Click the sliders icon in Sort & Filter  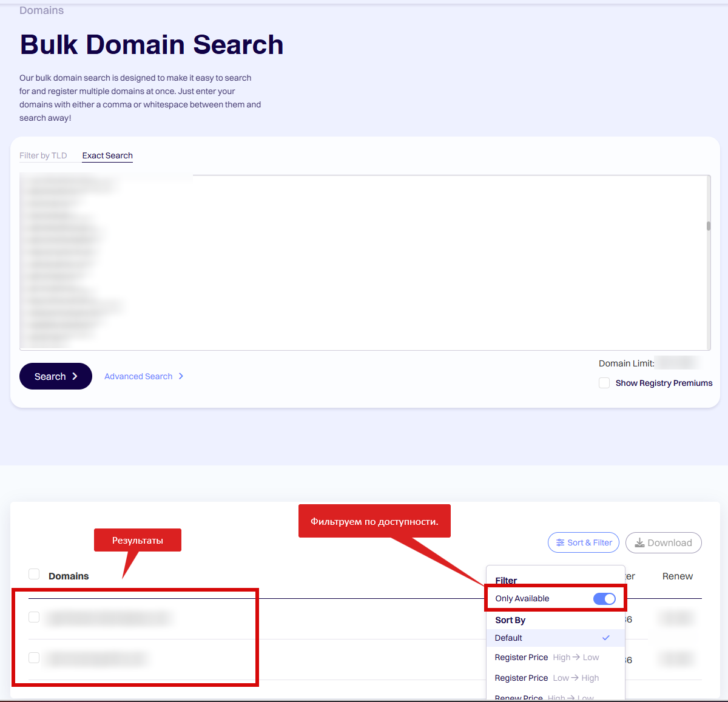point(560,542)
